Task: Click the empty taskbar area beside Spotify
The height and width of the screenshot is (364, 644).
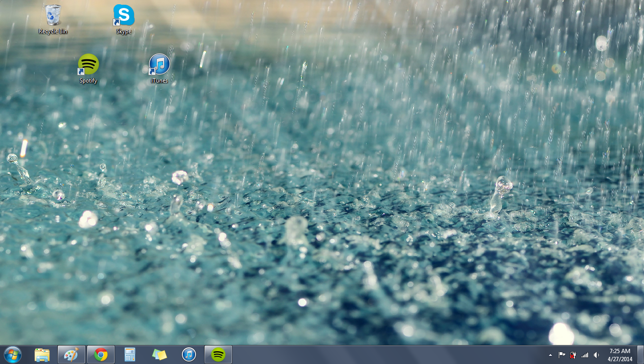Action: [379, 355]
